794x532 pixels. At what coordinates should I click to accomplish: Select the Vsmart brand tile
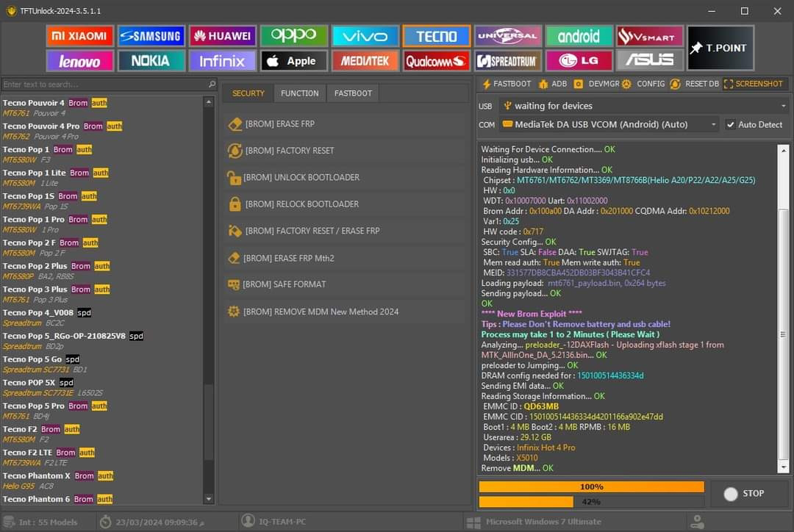(x=650, y=36)
